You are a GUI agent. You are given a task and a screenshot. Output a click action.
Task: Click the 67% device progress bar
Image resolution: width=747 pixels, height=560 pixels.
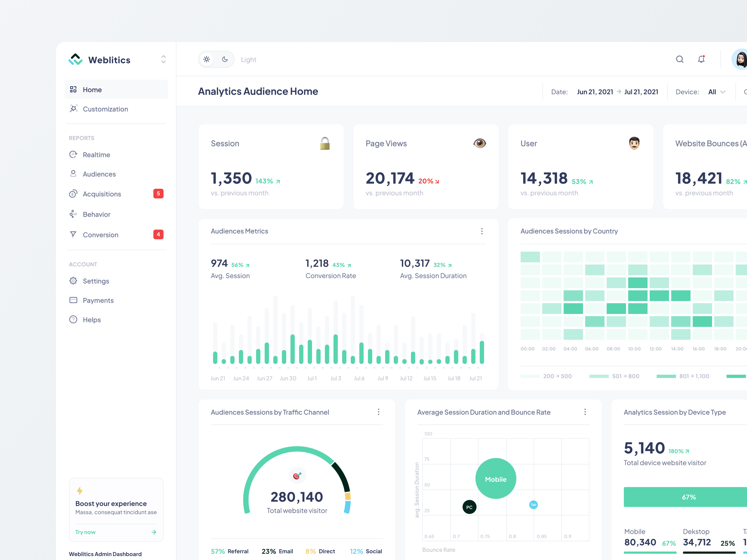tap(686, 497)
